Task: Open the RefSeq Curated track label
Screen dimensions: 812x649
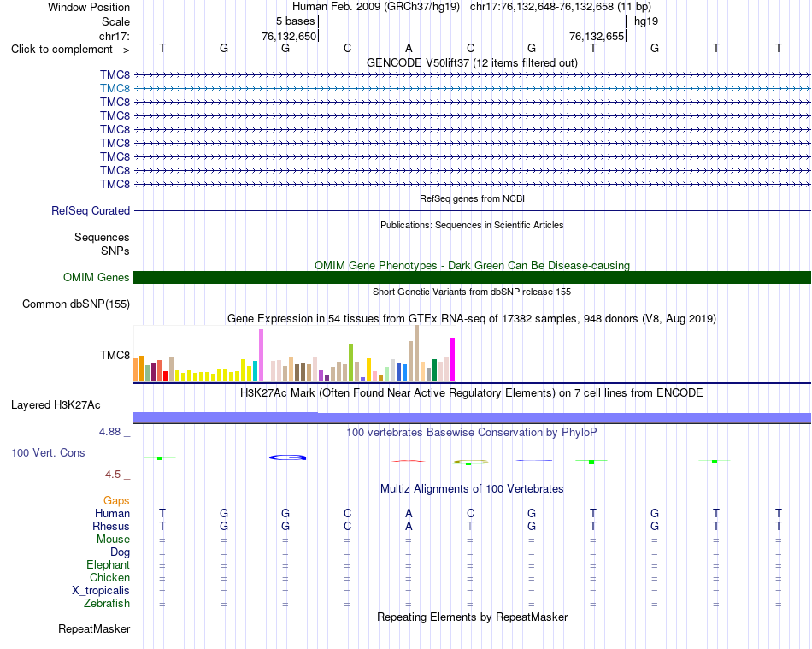Action: 91,211
